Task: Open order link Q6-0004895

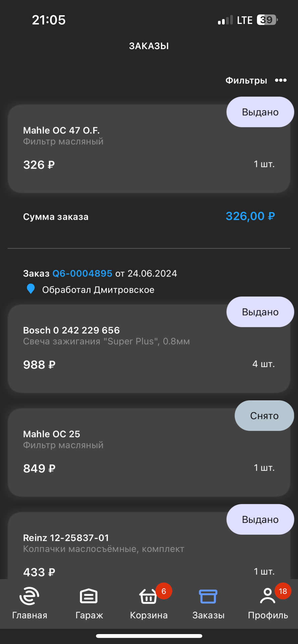Action: click(x=82, y=273)
